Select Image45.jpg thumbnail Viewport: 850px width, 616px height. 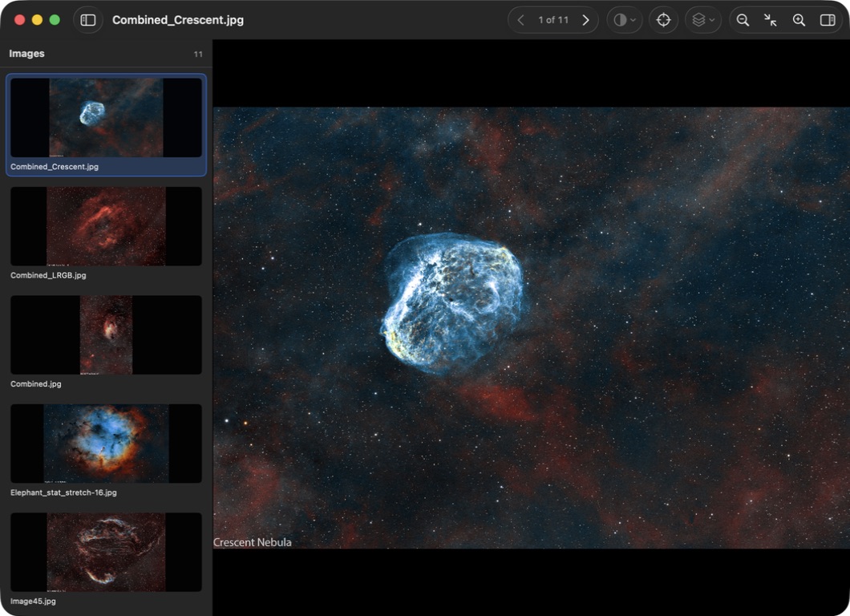[x=106, y=552]
